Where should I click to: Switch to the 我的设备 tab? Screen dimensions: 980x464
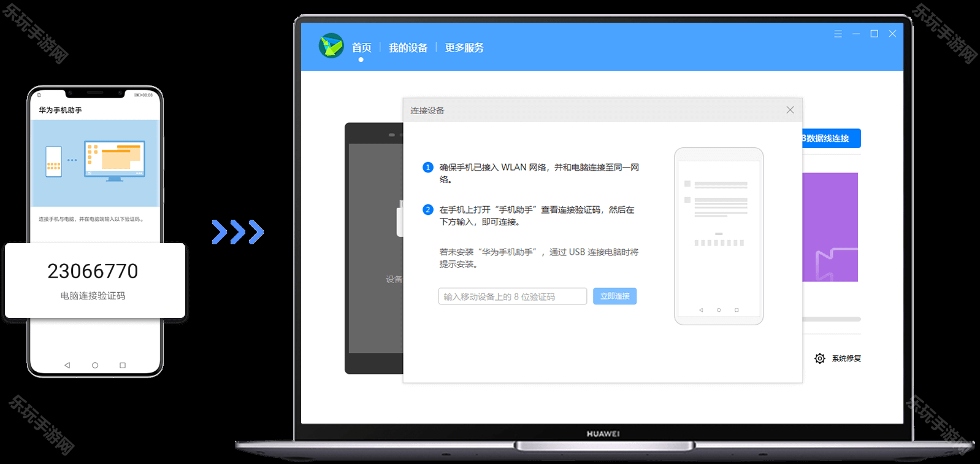(x=408, y=47)
